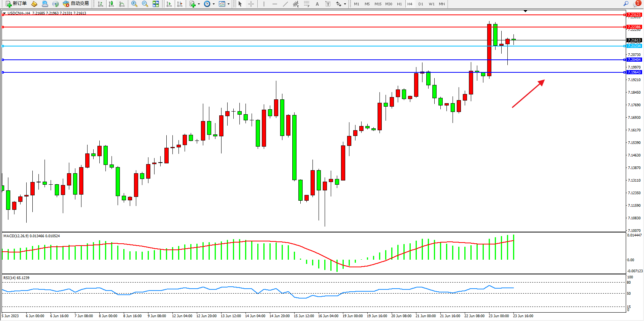Expand the chart templates dropdown
This screenshot has width=644, height=321.
point(228,4)
